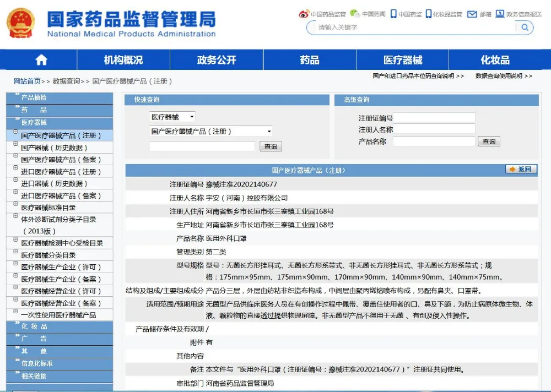Select 进口器械（历史数据） in sidebar
551x392 pixels.
[x=54, y=183]
